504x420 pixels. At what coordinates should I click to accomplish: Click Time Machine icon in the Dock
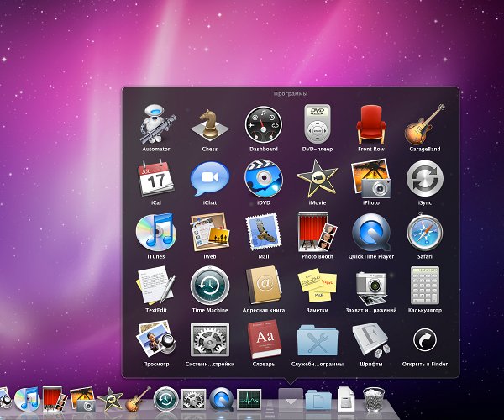click(165, 400)
